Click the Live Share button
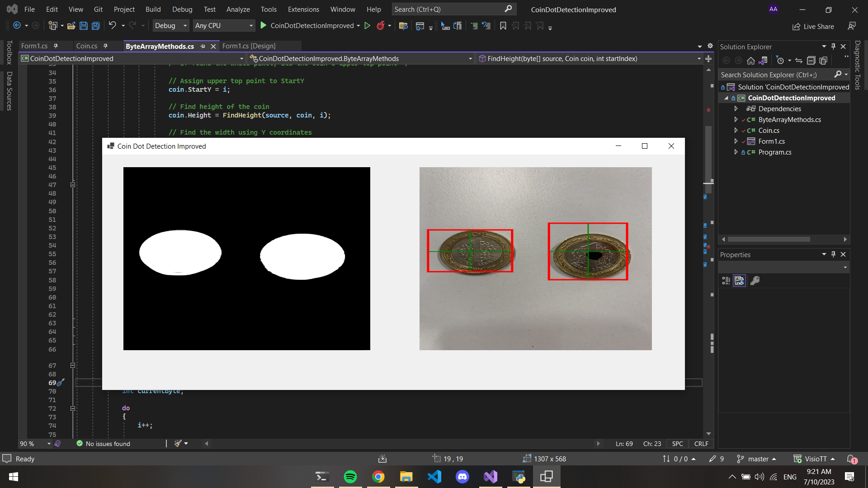This screenshot has height=488, width=868. 813,27
